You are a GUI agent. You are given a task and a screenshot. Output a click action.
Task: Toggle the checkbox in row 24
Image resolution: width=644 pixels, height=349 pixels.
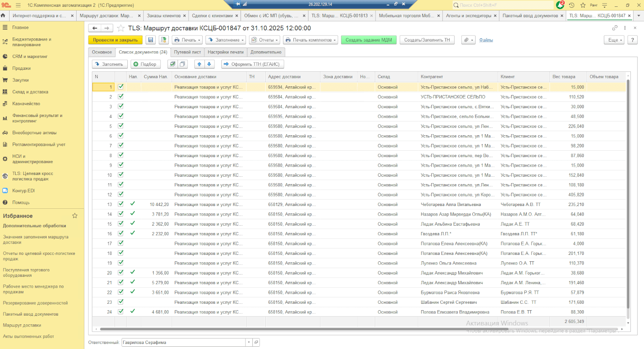pyautogui.click(x=120, y=312)
